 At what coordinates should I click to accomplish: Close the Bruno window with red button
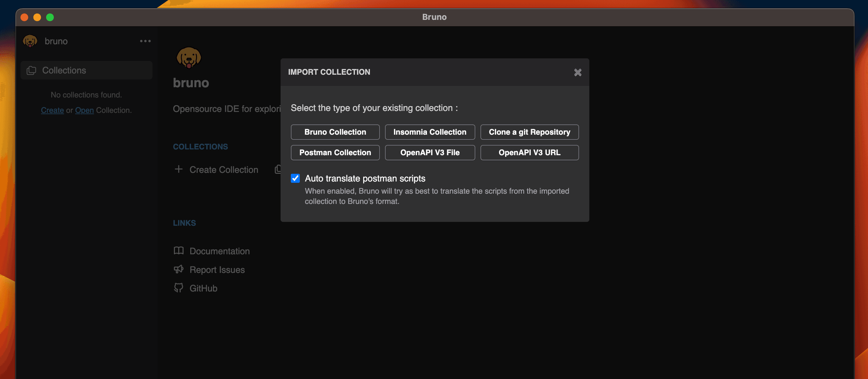point(24,17)
